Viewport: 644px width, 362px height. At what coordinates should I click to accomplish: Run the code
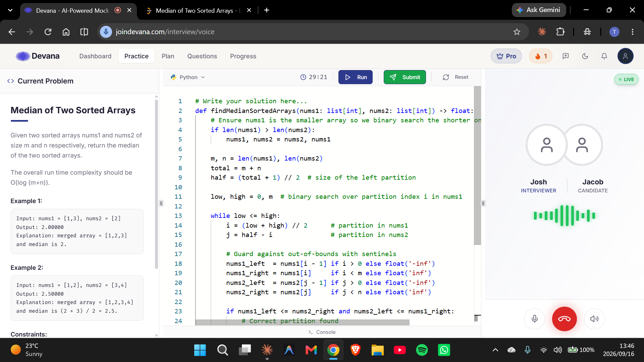[356, 77]
